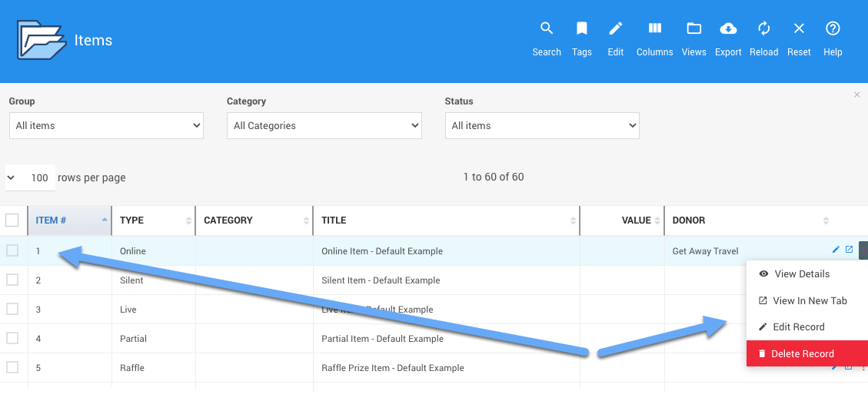Click the red Delete Record button
The image size is (868, 411).
coord(803,354)
